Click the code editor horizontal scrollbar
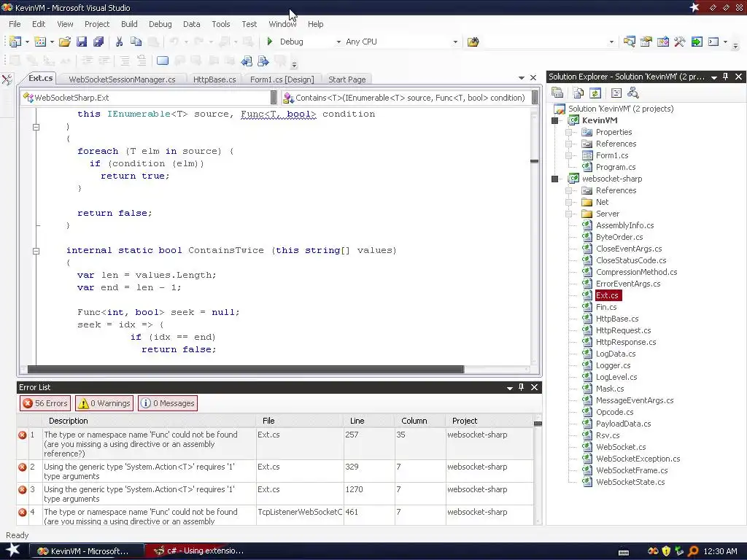Screen dimensions: 747x560 tap(245, 370)
